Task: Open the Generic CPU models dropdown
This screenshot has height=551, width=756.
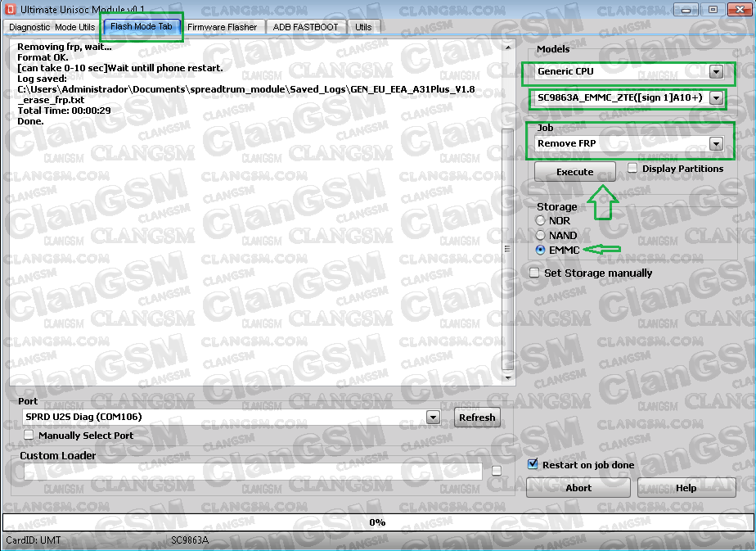Action: (x=716, y=71)
